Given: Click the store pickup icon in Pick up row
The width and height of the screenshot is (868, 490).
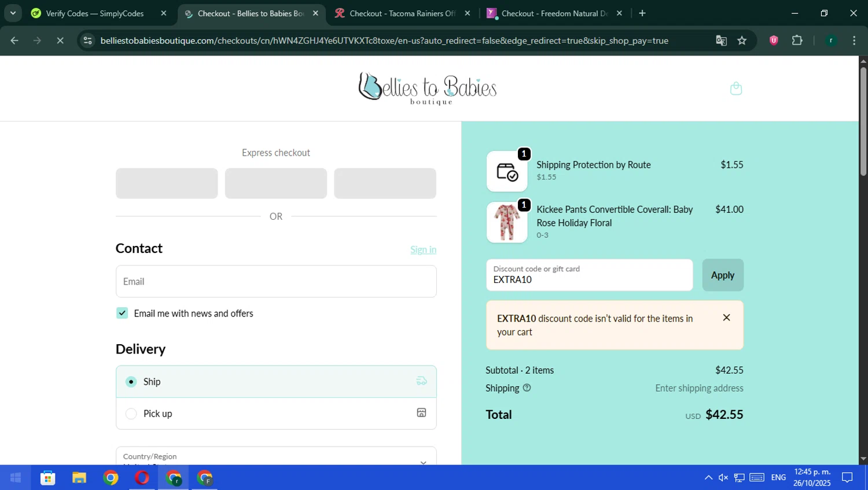Looking at the screenshot, I should tap(421, 412).
